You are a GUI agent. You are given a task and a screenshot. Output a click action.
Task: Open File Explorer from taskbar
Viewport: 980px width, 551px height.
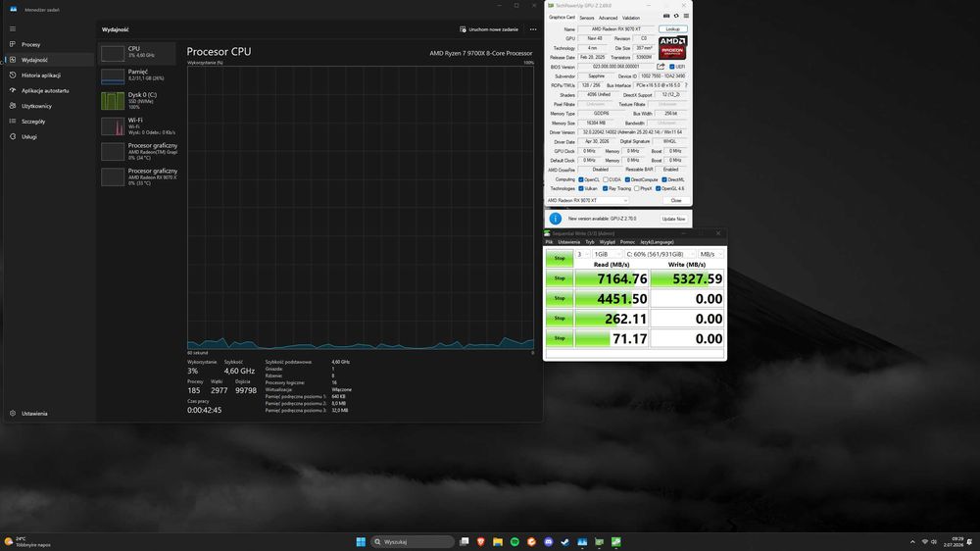pos(498,541)
